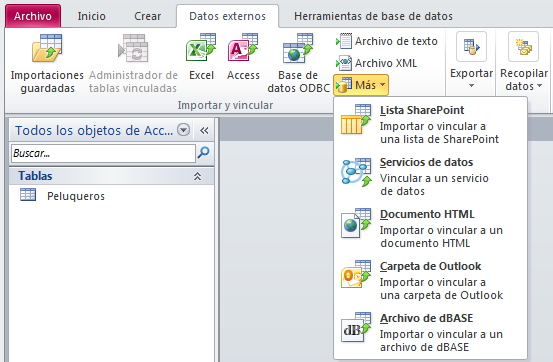Choose Importar o vincular a un documento HTML
The image size is (553, 362).
click(441, 237)
